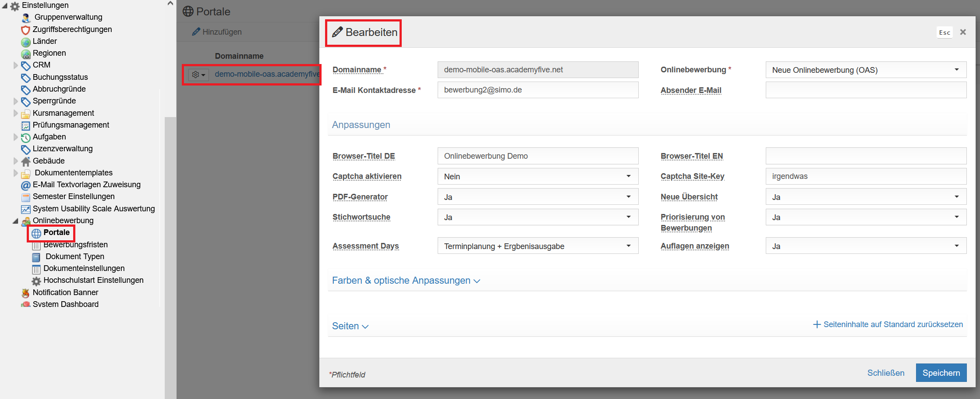Image resolution: width=980 pixels, height=399 pixels.
Task: Click the Dokumenteinstellungen list icon
Action: [x=36, y=269]
